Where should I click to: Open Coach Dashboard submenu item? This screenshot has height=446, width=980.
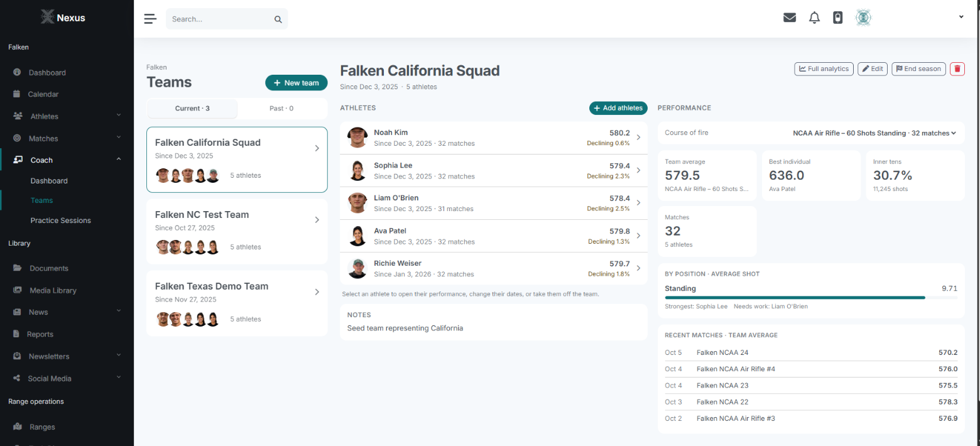pyautogui.click(x=49, y=181)
